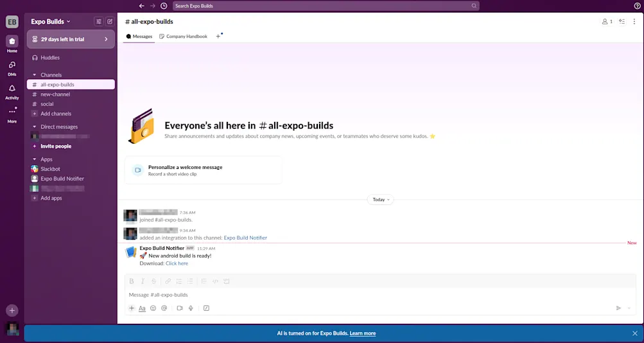This screenshot has height=343, width=644.
Task: View channel members count icon
Action: point(607,21)
